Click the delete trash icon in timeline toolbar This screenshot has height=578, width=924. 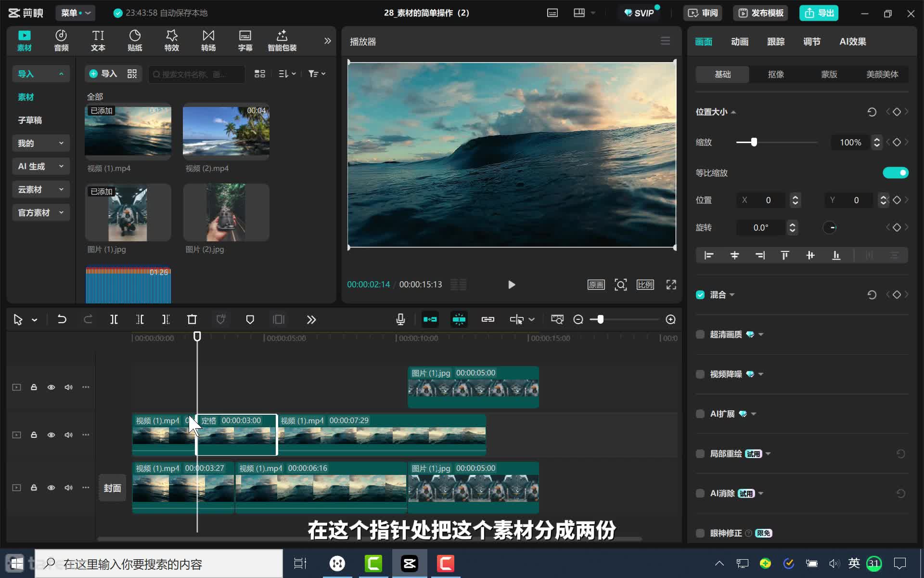pyautogui.click(x=192, y=319)
